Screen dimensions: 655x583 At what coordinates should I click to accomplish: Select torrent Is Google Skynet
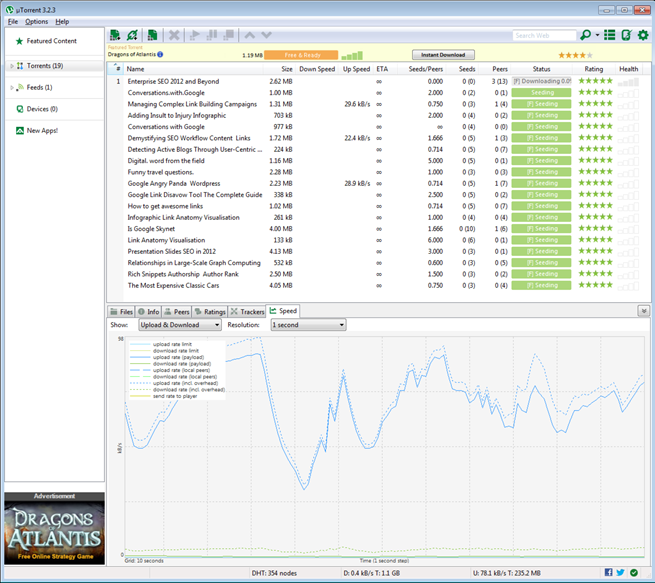click(x=151, y=229)
